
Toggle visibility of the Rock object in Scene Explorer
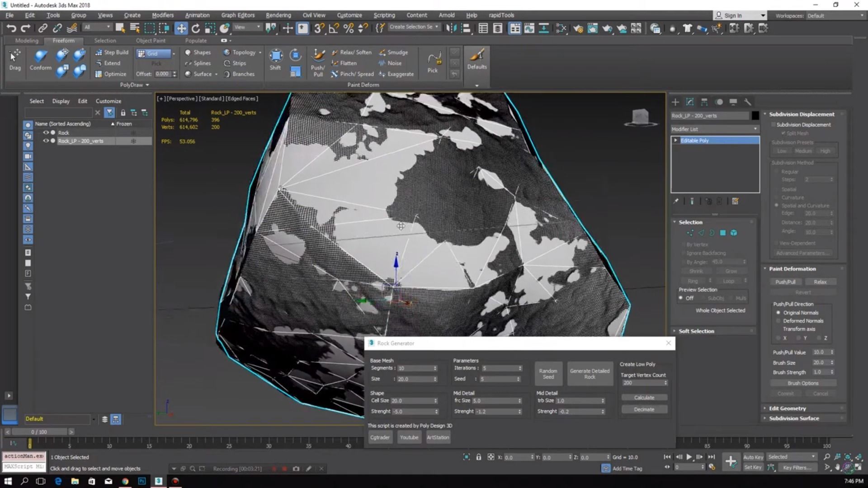click(46, 132)
